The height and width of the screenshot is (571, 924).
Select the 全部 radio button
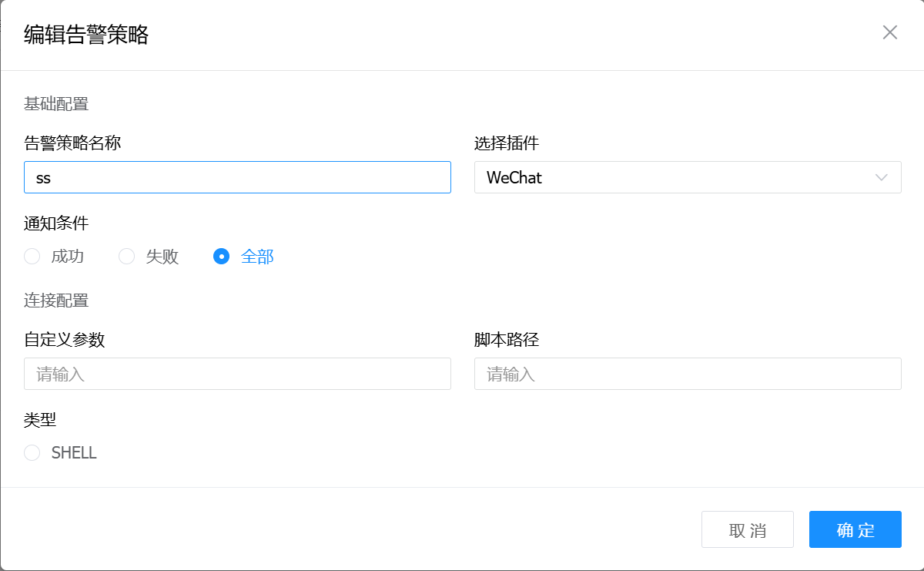[222, 257]
